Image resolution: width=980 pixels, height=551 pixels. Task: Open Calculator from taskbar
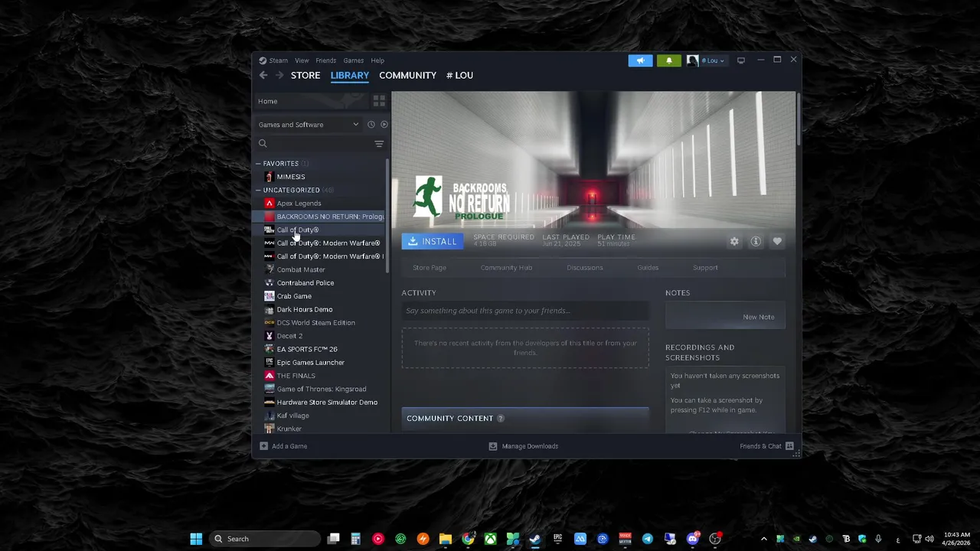[x=355, y=539]
